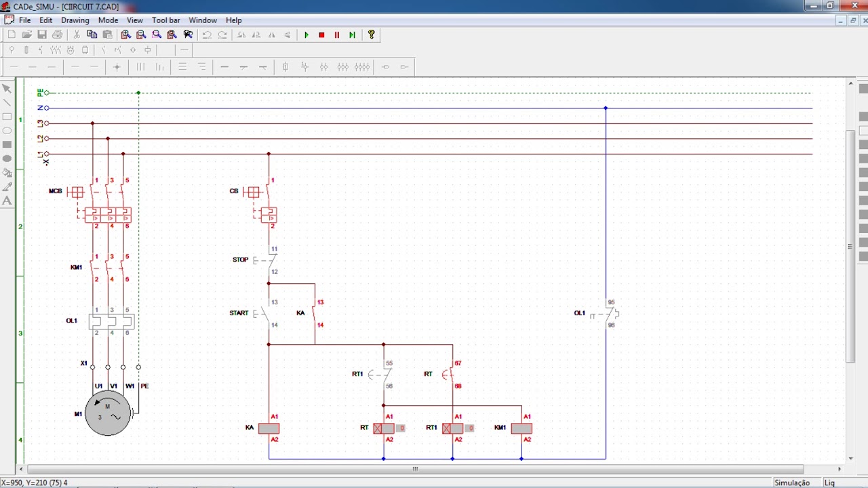This screenshot has height=488, width=868.
Task: Select the hollow ellipse tool
Action: [7, 131]
